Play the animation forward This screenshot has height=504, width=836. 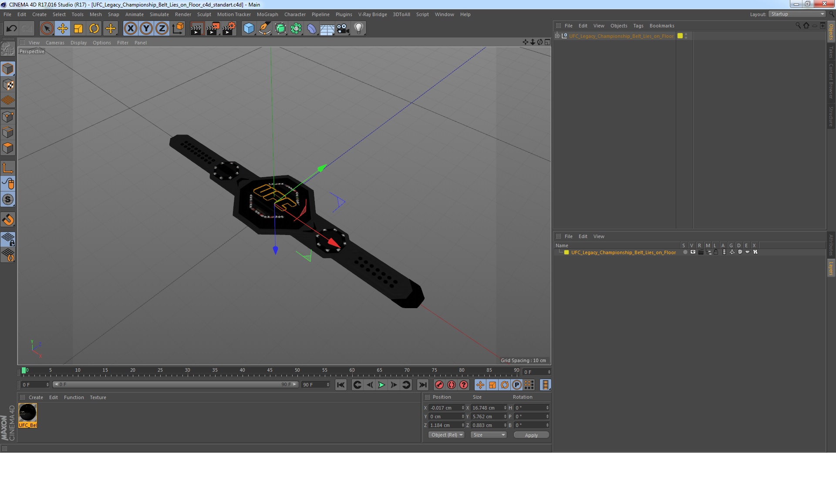[x=381, y=385]
